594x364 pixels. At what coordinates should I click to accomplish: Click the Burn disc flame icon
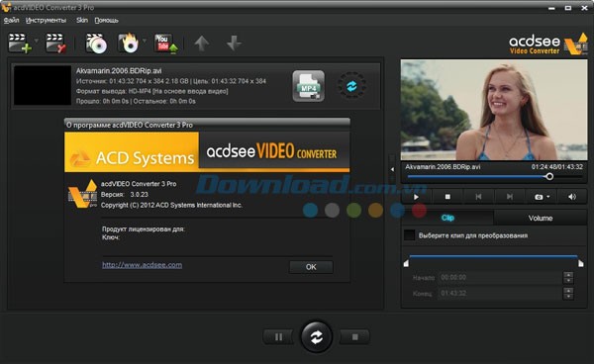coord(128,44)
